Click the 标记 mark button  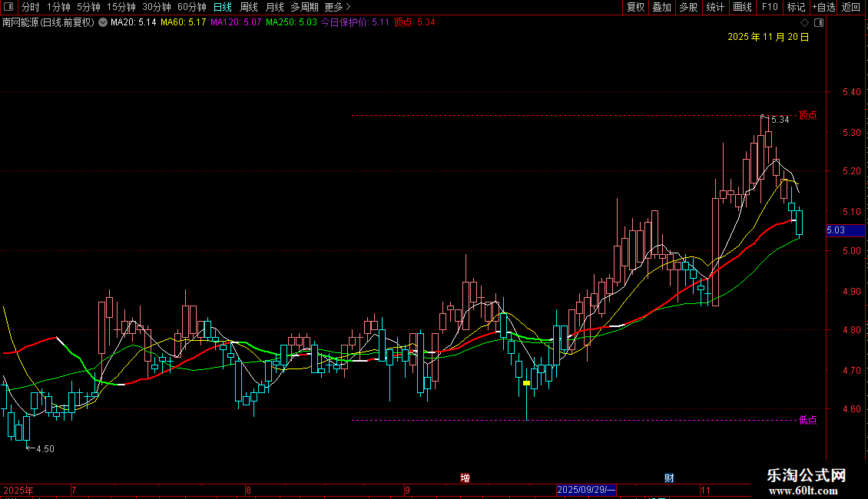tap(796, 7)
